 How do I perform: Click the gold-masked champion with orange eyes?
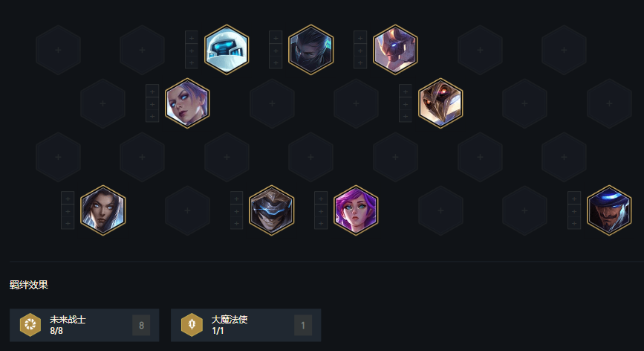440,103
